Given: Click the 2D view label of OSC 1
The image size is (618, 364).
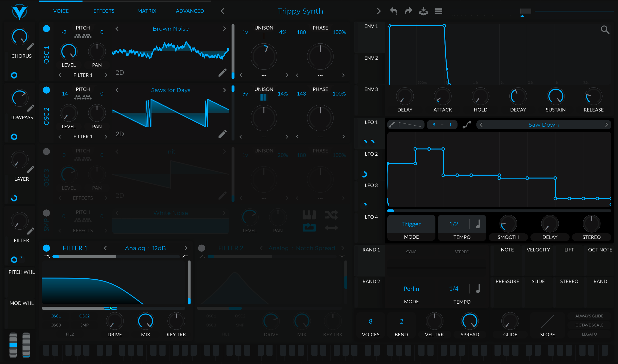Looking at the screenshot, I should click(120, 73).
